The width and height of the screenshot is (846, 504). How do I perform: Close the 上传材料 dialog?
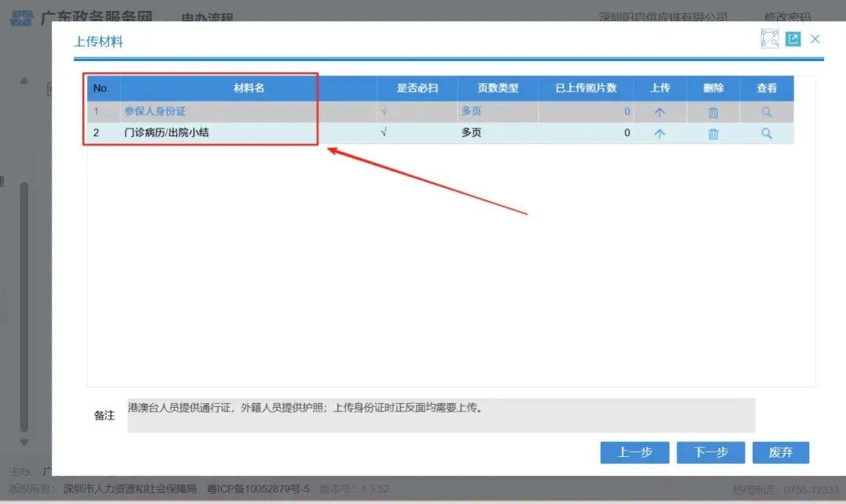click(815, 38)
